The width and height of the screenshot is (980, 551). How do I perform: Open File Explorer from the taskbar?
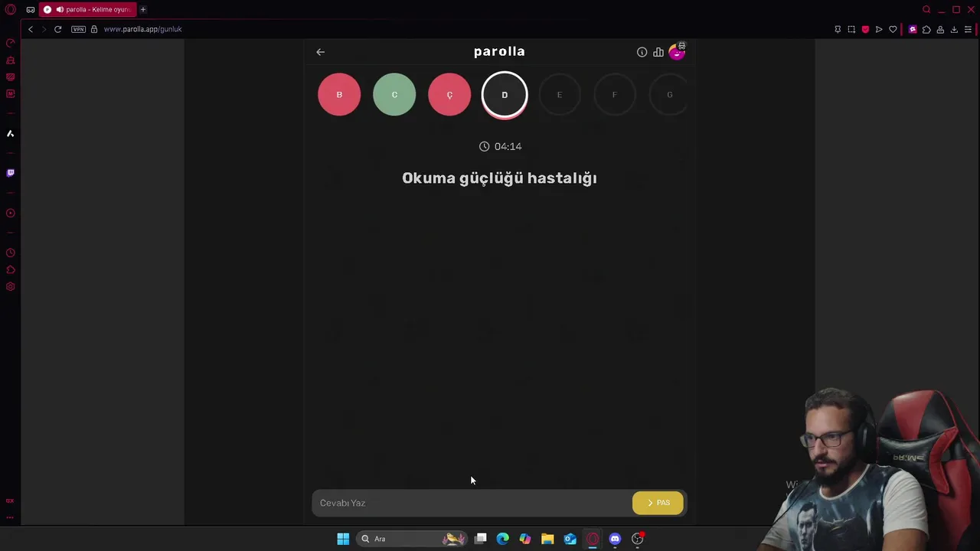point(547,539)
